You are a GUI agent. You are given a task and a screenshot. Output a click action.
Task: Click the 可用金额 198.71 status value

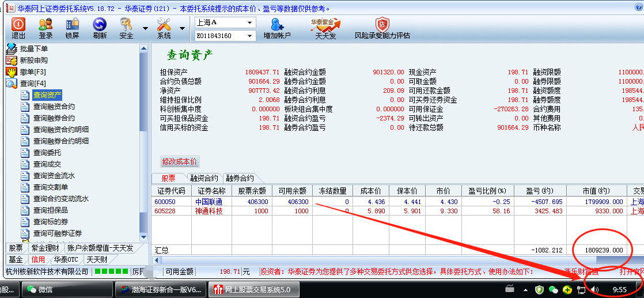point(230,271)
